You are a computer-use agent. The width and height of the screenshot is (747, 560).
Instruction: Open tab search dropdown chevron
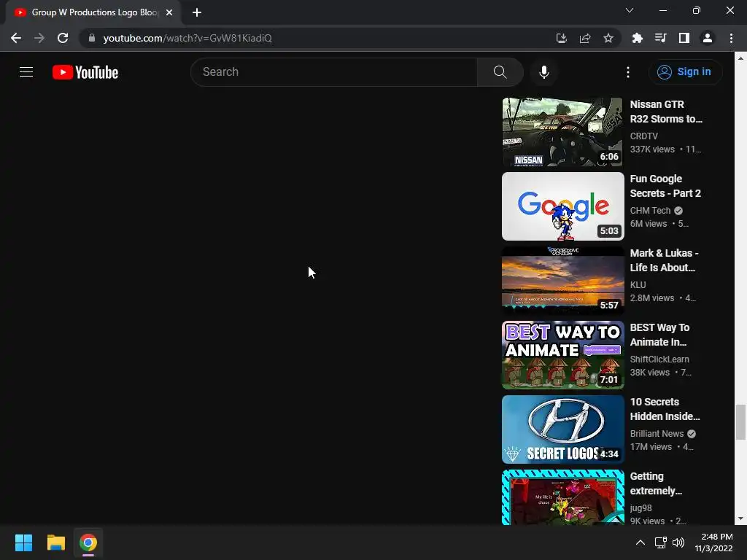(x=630, y=10)
